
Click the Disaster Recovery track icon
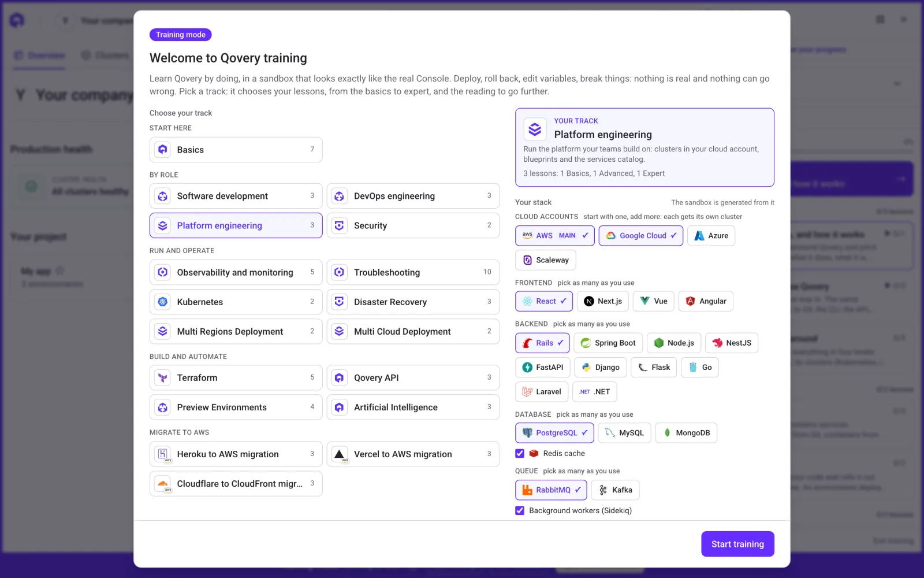[340, 302]
